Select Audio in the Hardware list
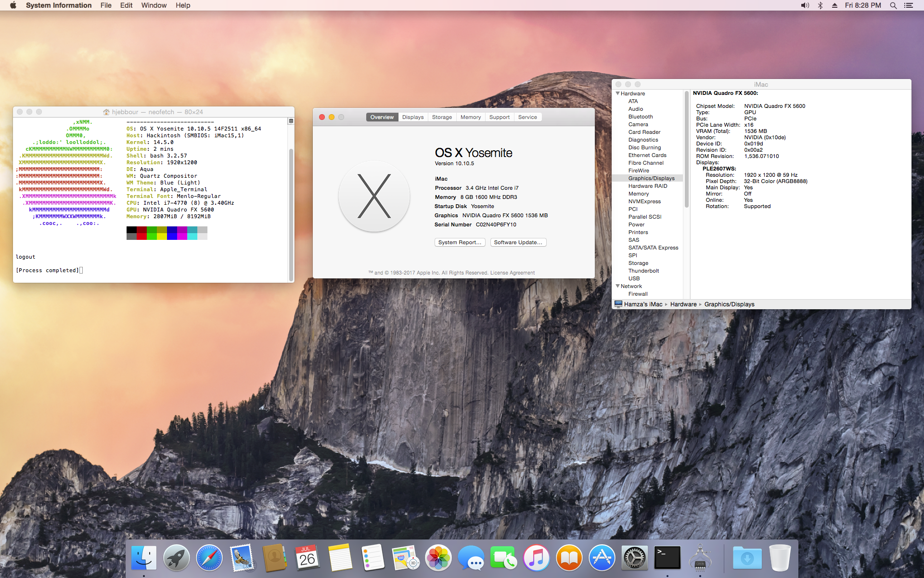Screen dimensions: 924x578 click(635, 109)
